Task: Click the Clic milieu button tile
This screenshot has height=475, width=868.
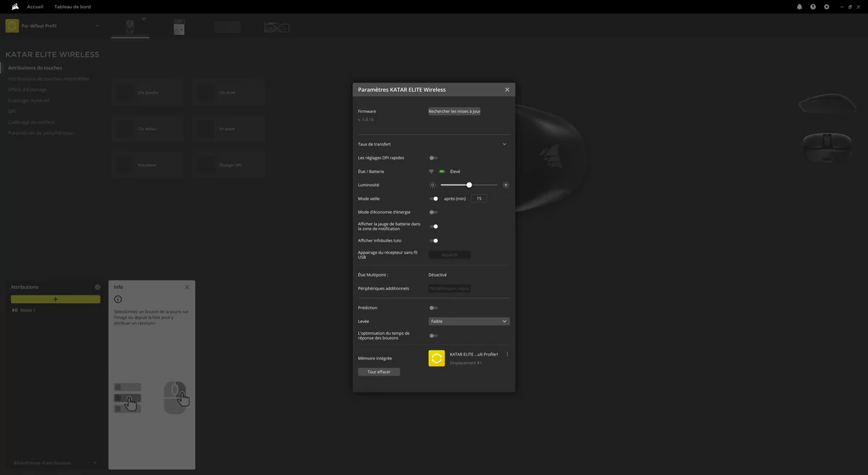Action: 148,129
